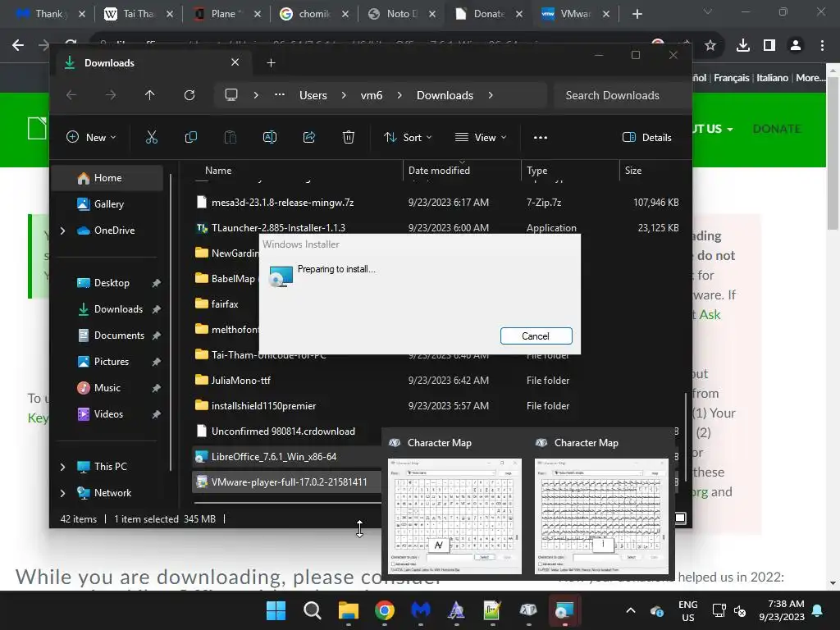Expand the This PC tree node
The image size is (840, 630).
(x=62, y=467)
